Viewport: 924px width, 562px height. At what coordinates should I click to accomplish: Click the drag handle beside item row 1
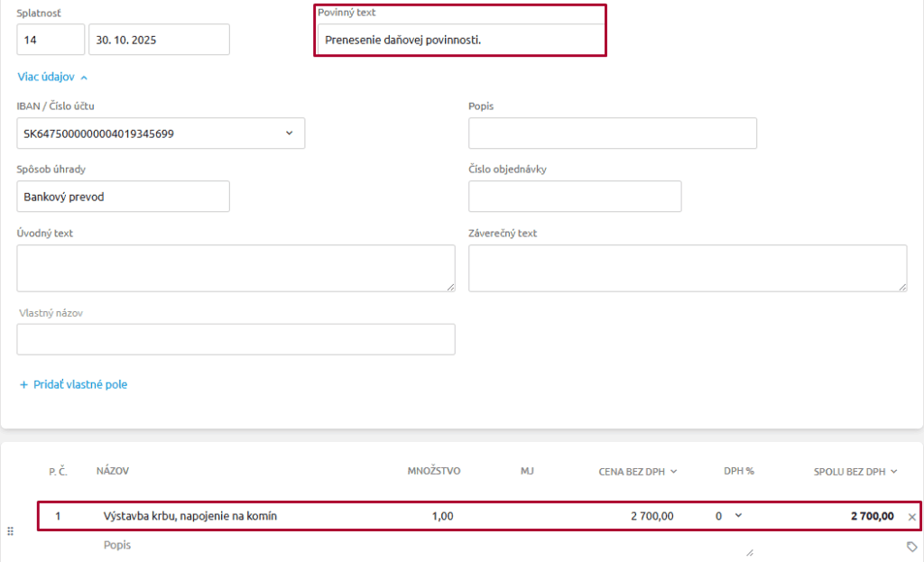pyautogui.click(x=11, y=530)
